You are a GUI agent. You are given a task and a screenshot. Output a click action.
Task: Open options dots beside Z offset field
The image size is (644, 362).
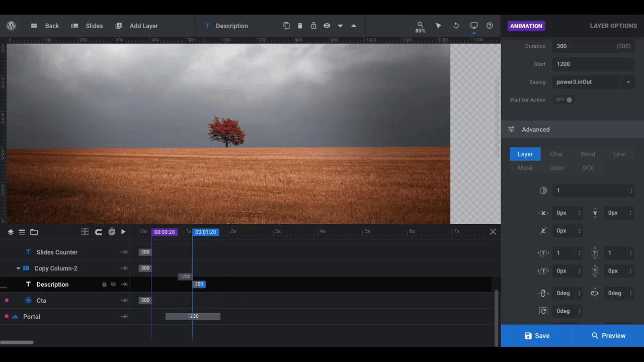click(x=579, y=231)
